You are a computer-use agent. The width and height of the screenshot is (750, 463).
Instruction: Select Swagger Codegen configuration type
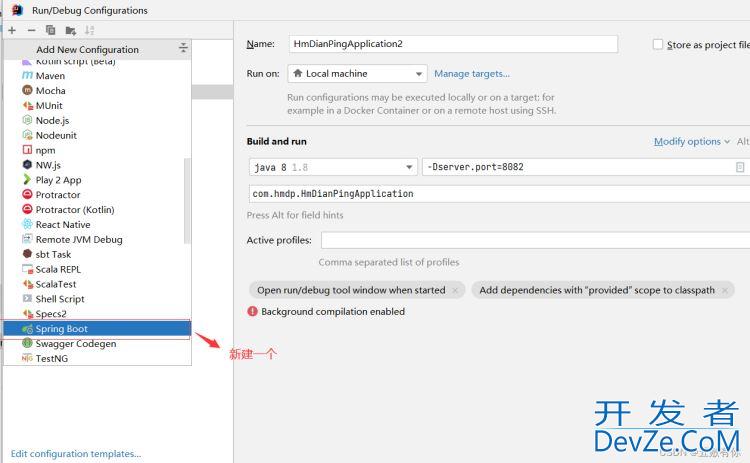point(97,343)
